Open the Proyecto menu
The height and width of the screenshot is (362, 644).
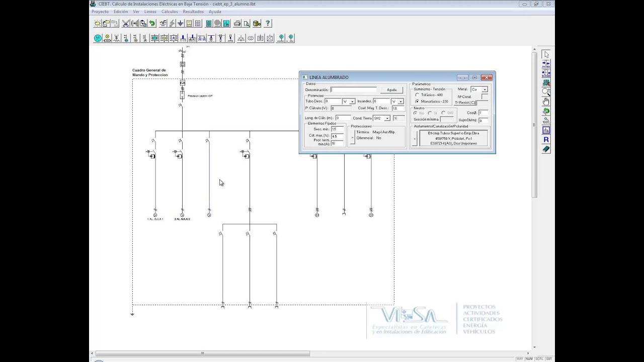[x=100, y=12]
